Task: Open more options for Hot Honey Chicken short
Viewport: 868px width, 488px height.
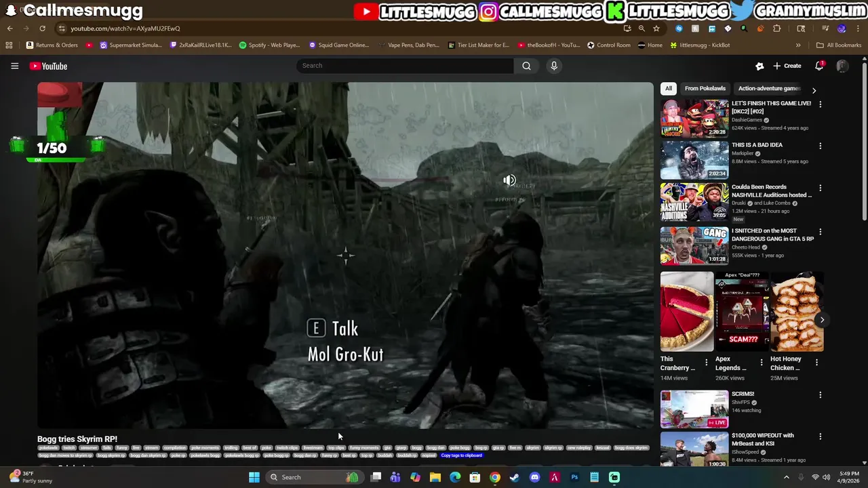Action: 816,363
